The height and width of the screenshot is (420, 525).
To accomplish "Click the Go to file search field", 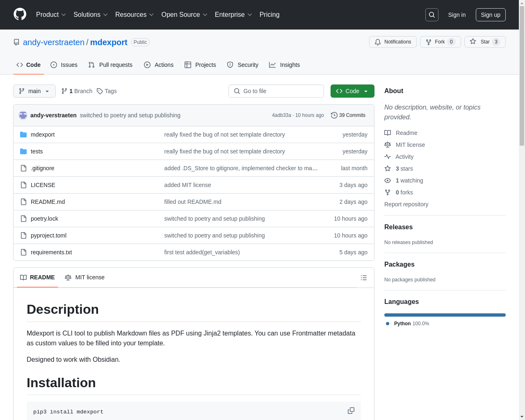I will tap(276, 91).
